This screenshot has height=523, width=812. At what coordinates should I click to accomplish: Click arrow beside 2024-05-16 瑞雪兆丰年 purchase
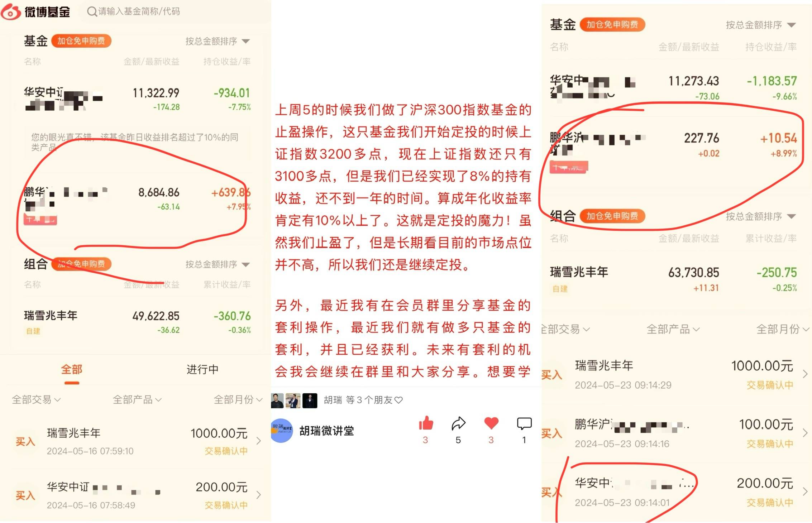click(259, 441)
